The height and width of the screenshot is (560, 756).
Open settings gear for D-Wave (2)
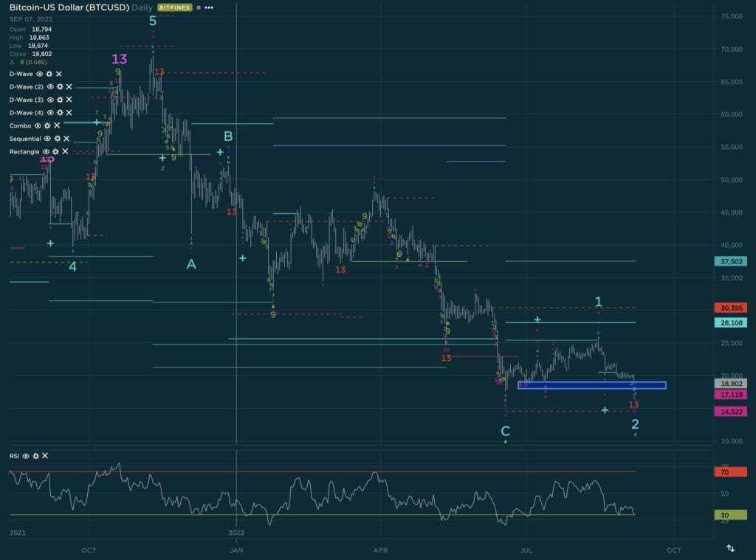[x=60, y=87]
